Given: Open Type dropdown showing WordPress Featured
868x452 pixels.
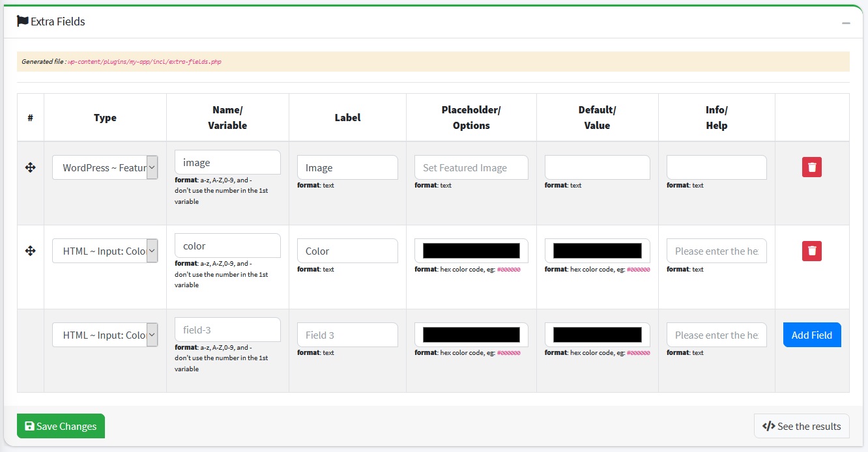Looking at the screenshot, I should click(x=105, y=167).
